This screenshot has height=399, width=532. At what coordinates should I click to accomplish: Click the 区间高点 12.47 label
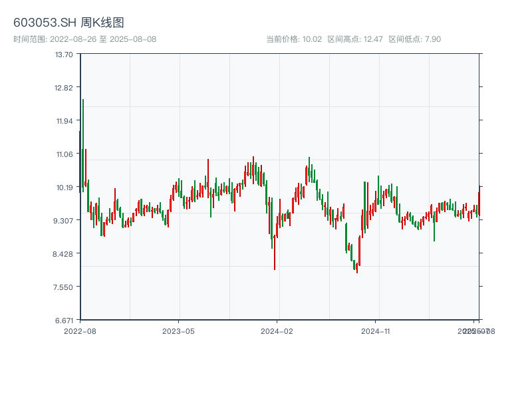(x=355, y=39)
